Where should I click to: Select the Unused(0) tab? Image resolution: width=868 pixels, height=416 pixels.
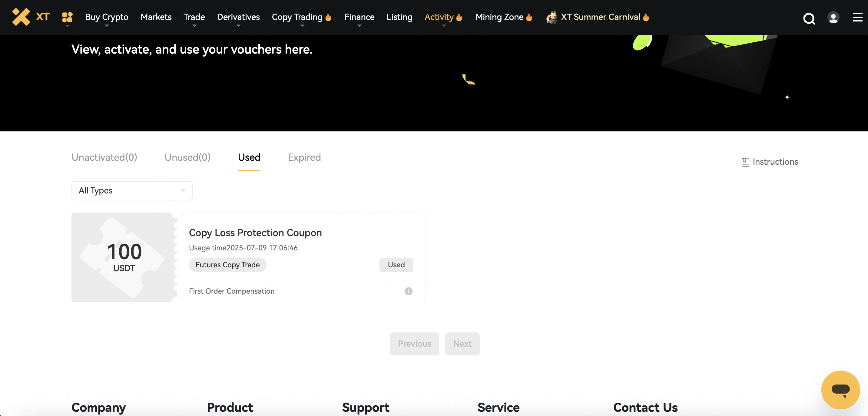coord(187,157)
